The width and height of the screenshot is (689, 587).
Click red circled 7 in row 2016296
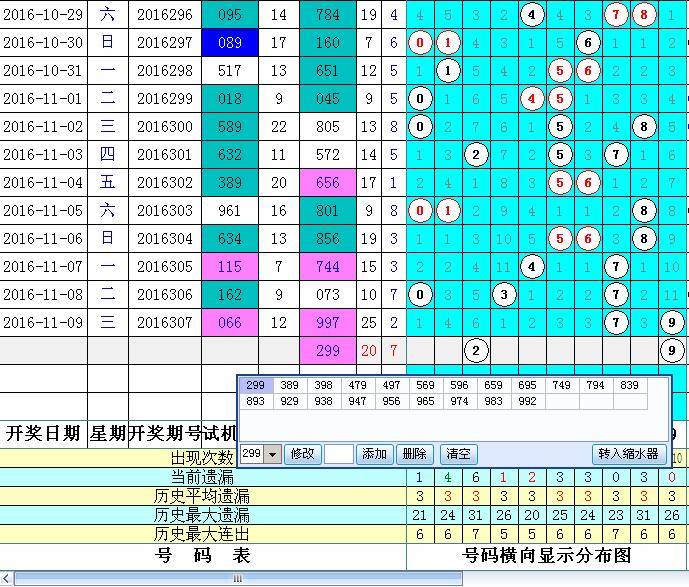point(616,15)
